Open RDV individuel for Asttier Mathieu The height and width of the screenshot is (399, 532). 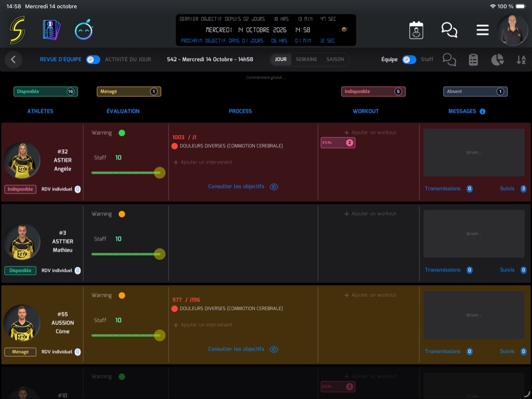pos(61,271)
